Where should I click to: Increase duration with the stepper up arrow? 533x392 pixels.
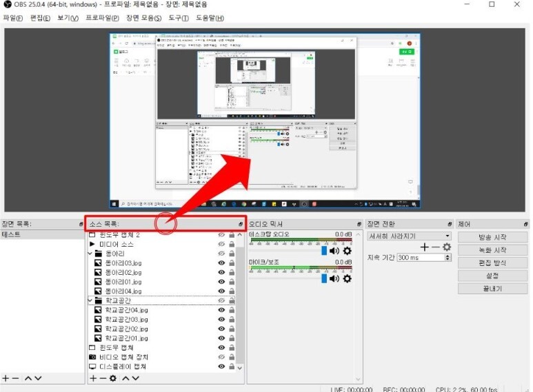448,256
